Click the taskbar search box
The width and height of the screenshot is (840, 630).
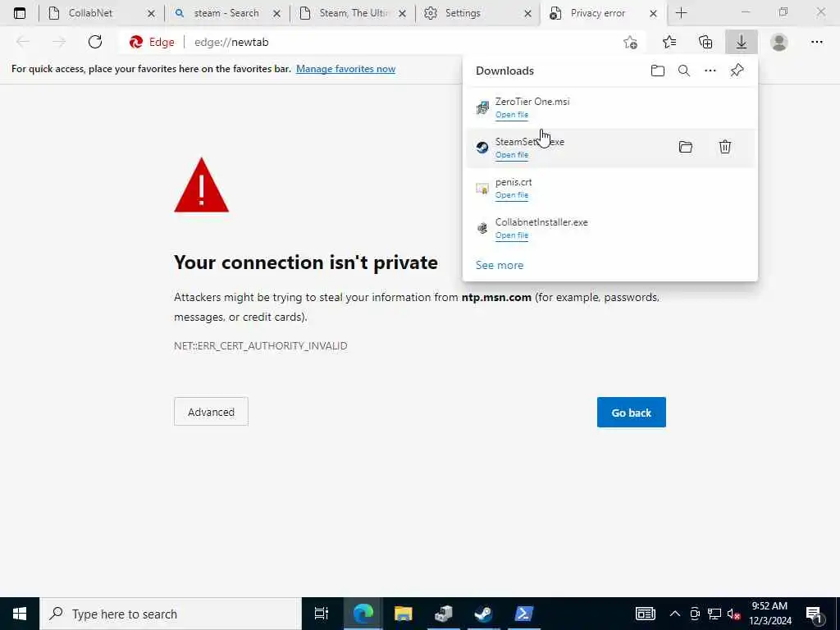[x=171, y=614]
